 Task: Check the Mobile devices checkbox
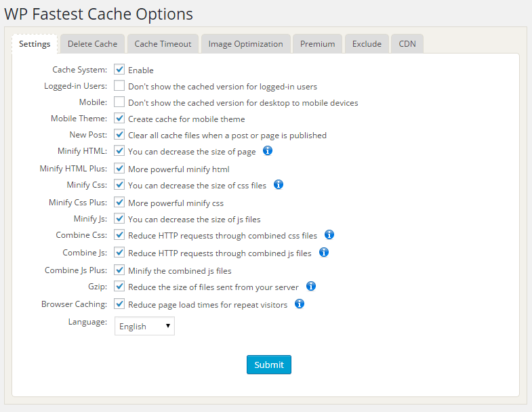click(119, 102)
